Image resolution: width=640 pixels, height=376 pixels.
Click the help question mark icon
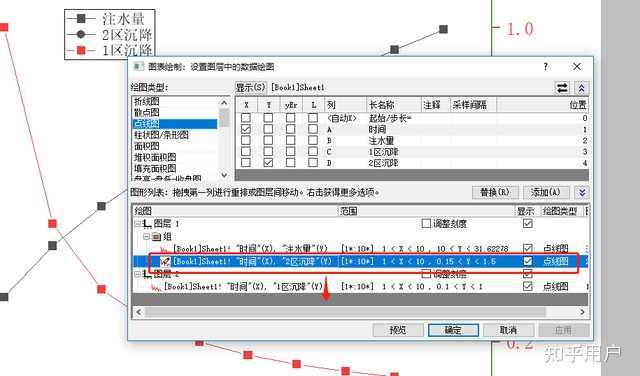tap(546, 66)
